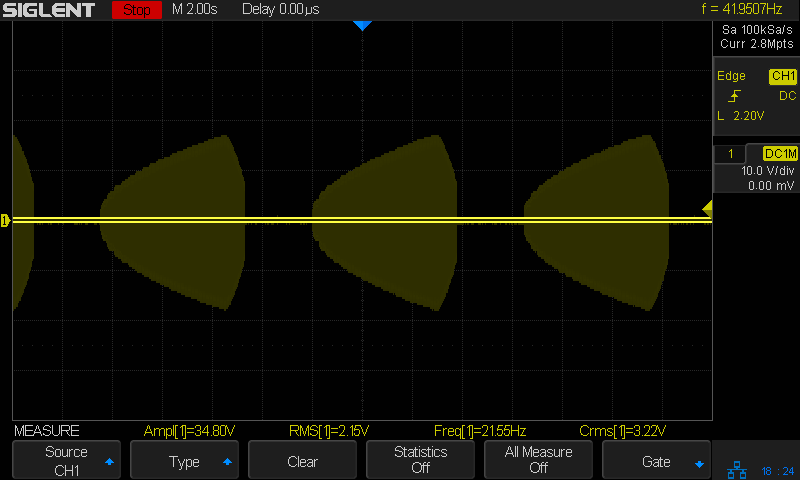Click the rising edge slope icon
This screenshot has height=480, width=800.
click(x=735, y=96)
